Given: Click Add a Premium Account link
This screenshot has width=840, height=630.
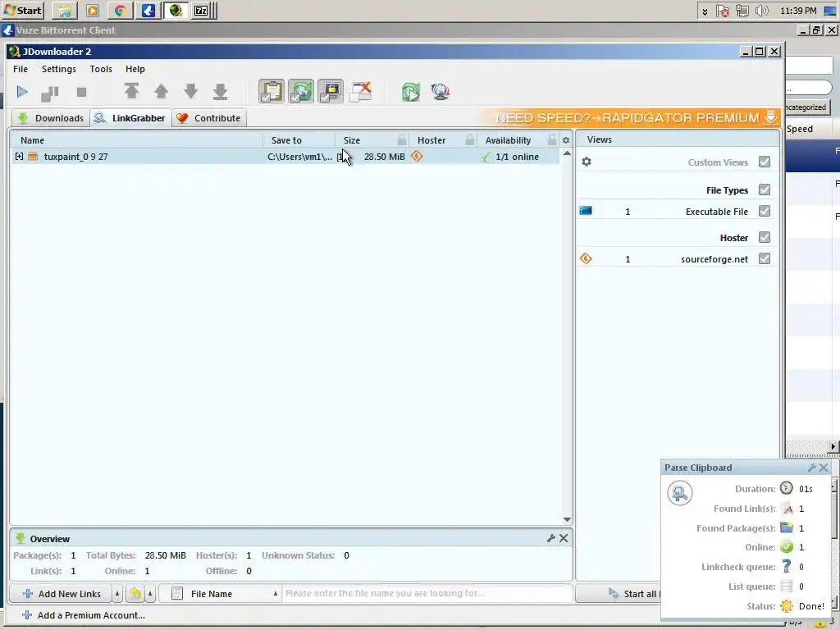Looking at the screenshot, I should (x=83, y=615).
